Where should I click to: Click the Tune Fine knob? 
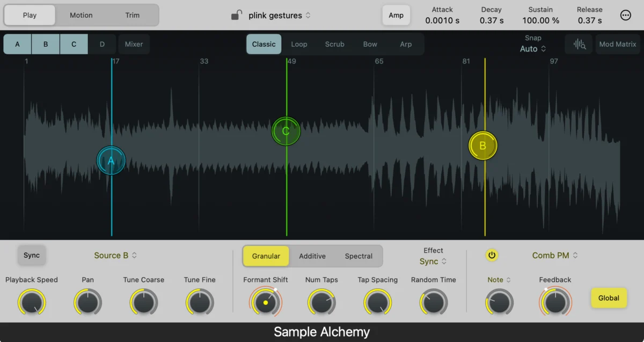tap(200, 302)
